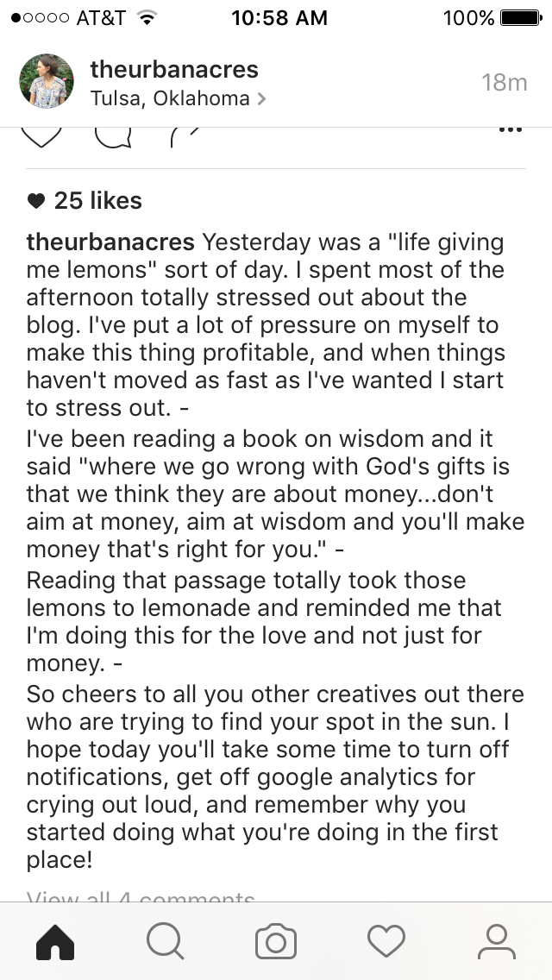This screenshot has width=552, height=980.
Task: Open comments with the speech bubble icon
Action: coord(113,137)
